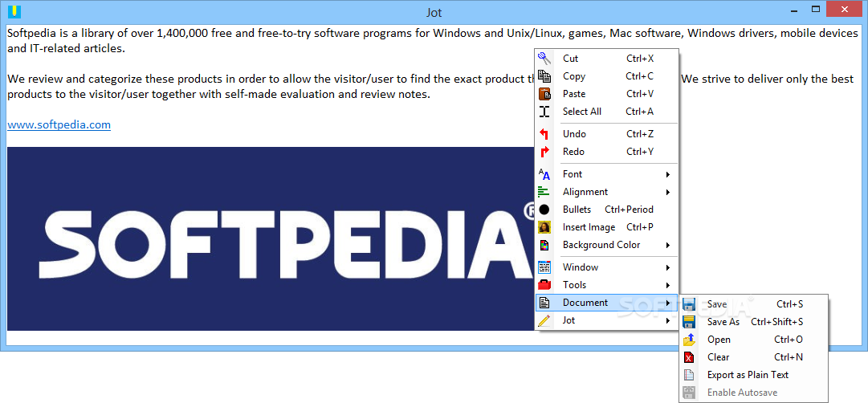This screenshot has height=403, width=868.
Task: Click the Document page icon
Action: (x=544, y=303)
